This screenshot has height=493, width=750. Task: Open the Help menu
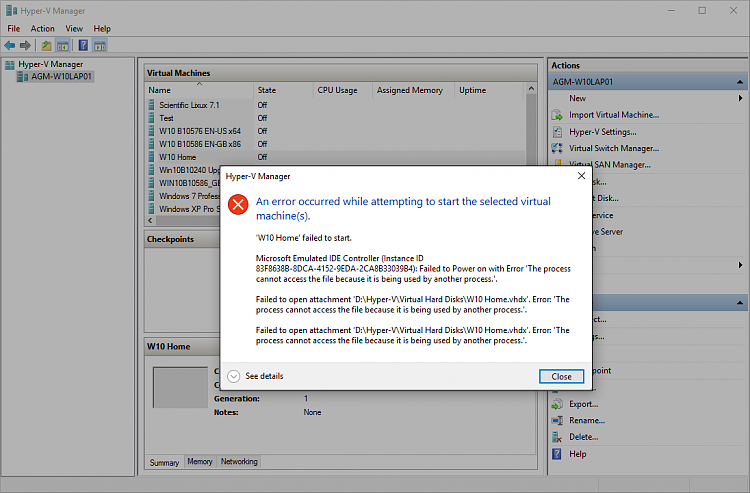(102, 28)
